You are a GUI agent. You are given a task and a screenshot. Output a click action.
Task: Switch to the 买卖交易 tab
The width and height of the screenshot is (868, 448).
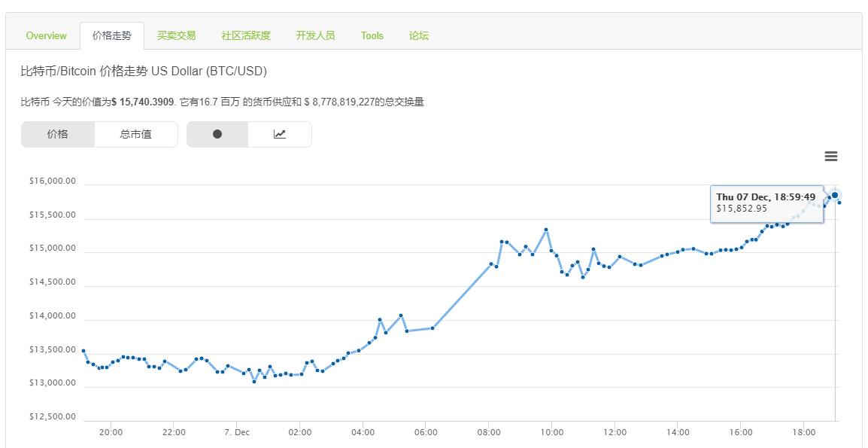pyautogui.click(x=176, y=35)
